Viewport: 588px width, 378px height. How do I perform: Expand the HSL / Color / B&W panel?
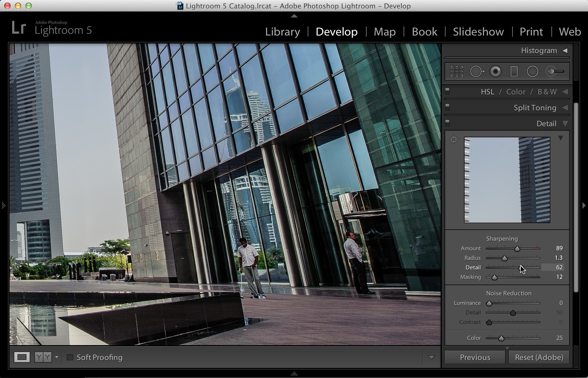pos(565,92)
